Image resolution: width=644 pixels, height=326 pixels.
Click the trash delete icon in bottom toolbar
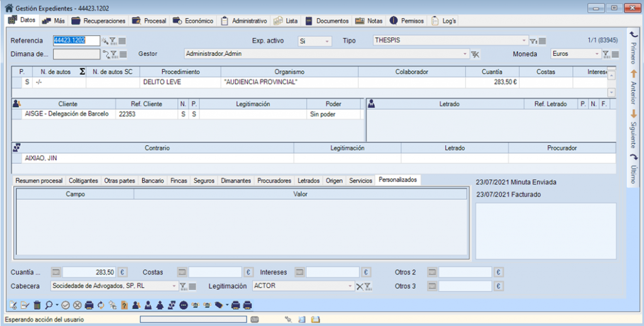pyautogui.click(x=37, y=306)
